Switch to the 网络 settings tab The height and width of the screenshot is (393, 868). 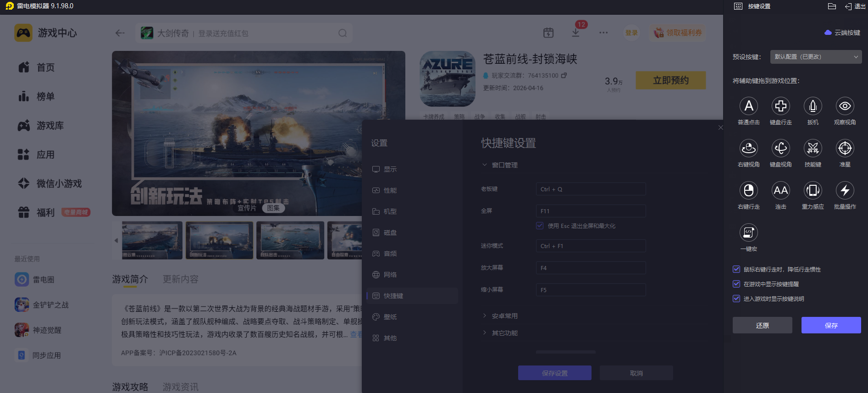[390, 275]
